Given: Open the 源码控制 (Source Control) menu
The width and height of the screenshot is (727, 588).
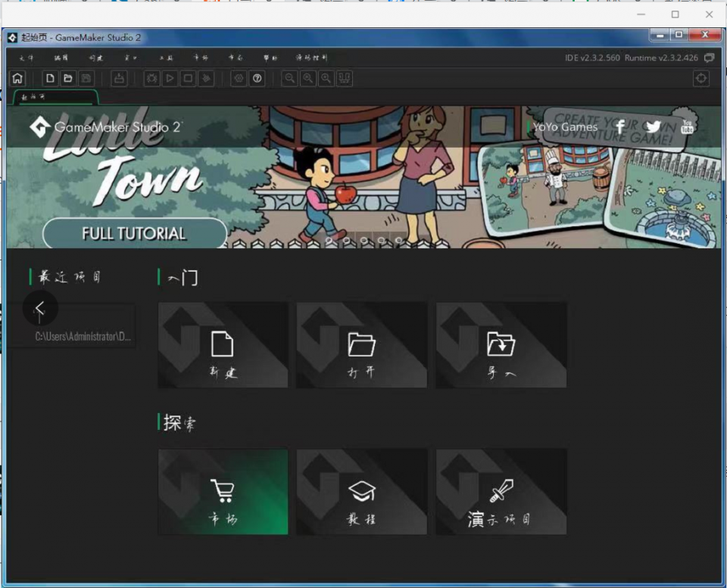Looking at the screenshot, I should (x=311, y=58).
